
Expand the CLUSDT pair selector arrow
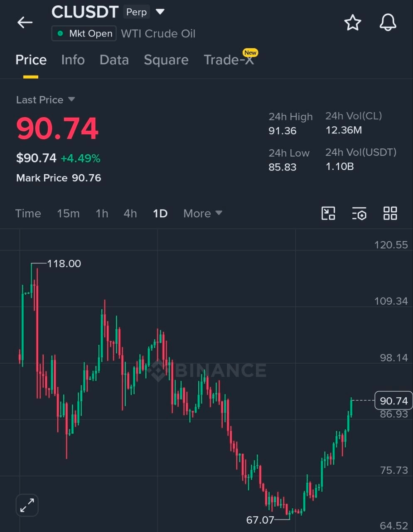(x=160, y=12)
